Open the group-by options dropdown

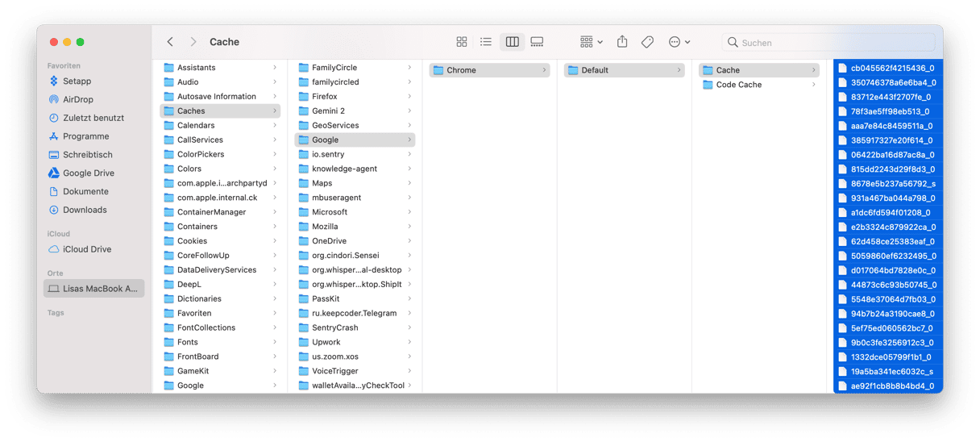(592, 42)
